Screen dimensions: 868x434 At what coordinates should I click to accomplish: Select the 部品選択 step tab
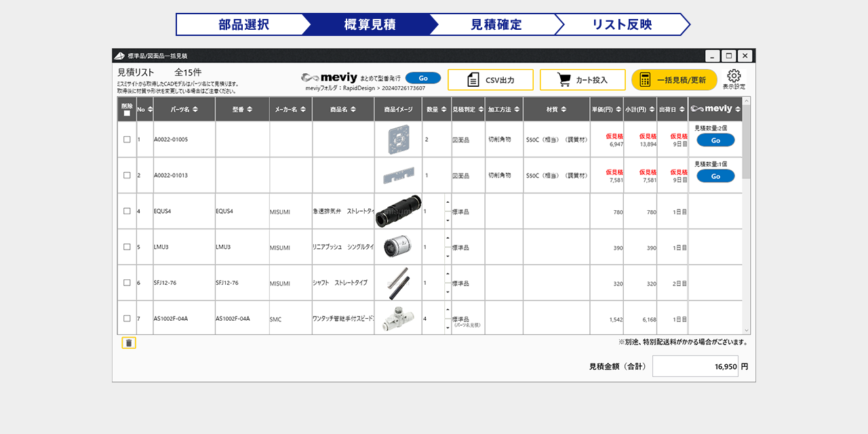pyautogui.click(x=243, y=24)
